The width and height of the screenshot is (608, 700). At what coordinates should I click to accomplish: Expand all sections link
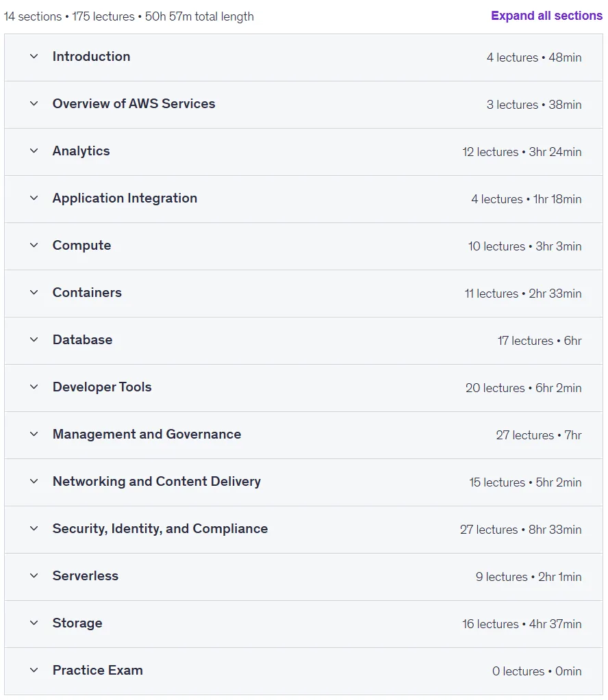tap(546, 16)
